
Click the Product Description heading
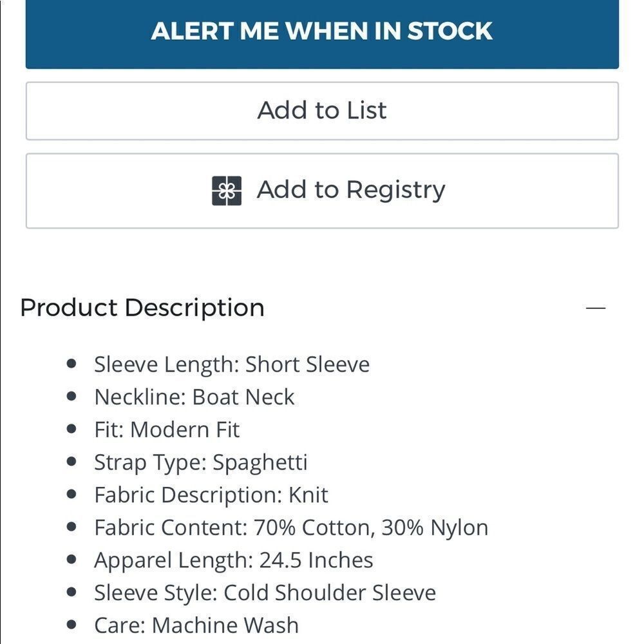click(x=142, y=308)
